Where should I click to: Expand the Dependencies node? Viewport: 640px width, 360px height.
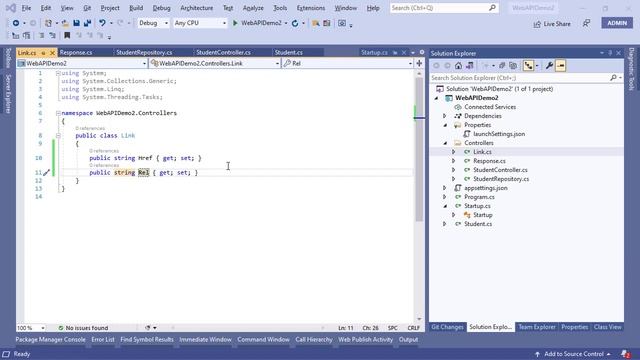tap(445, 116)
